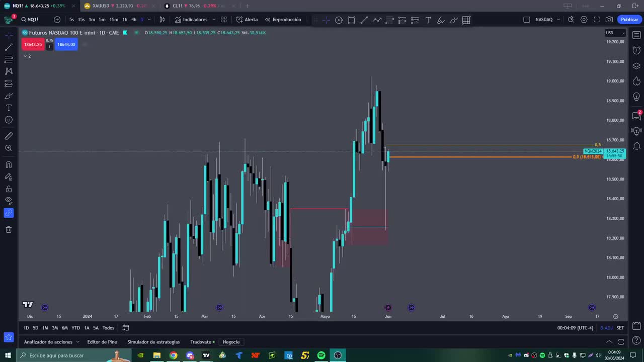Open the Indicadores menu
Viewport: 644px width, 362px height.
click(191, 20)
